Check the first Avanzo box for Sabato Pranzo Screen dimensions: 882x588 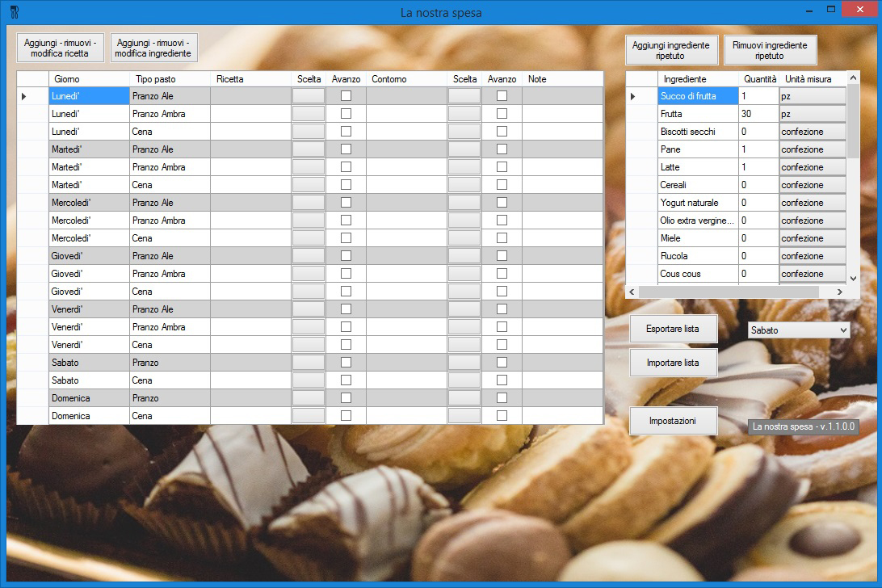pyautogui.click(x=346, y=363)
